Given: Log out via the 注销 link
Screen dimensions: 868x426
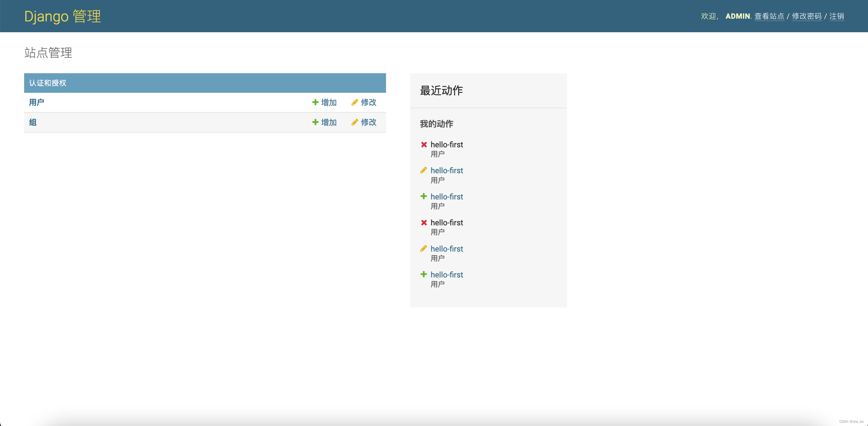Looking at the screenshot, I should 837,16.
